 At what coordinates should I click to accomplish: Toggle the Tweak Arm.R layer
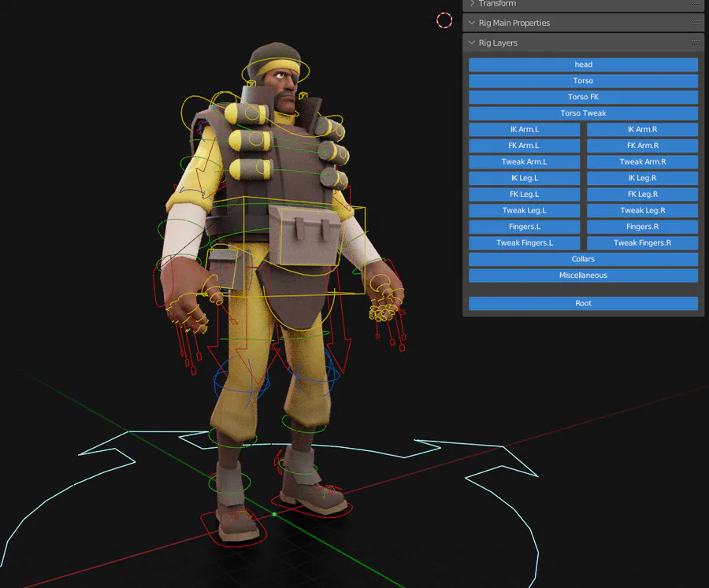click(643, 162)
